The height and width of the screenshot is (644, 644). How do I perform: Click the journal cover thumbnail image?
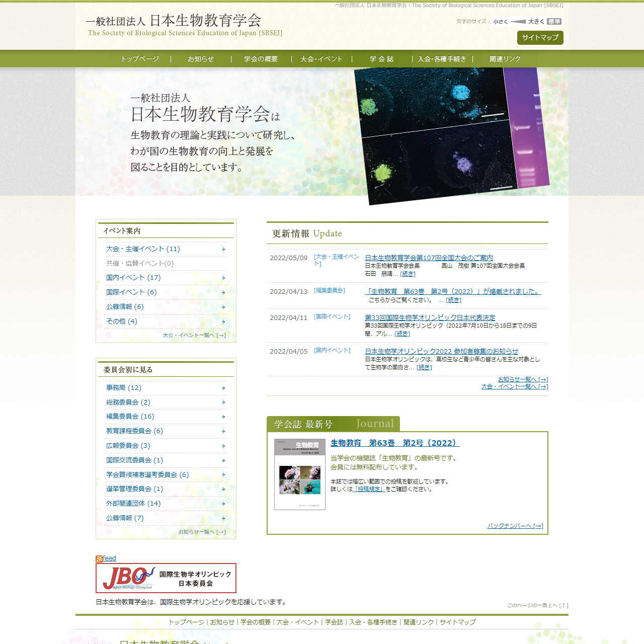click(300, 474)
